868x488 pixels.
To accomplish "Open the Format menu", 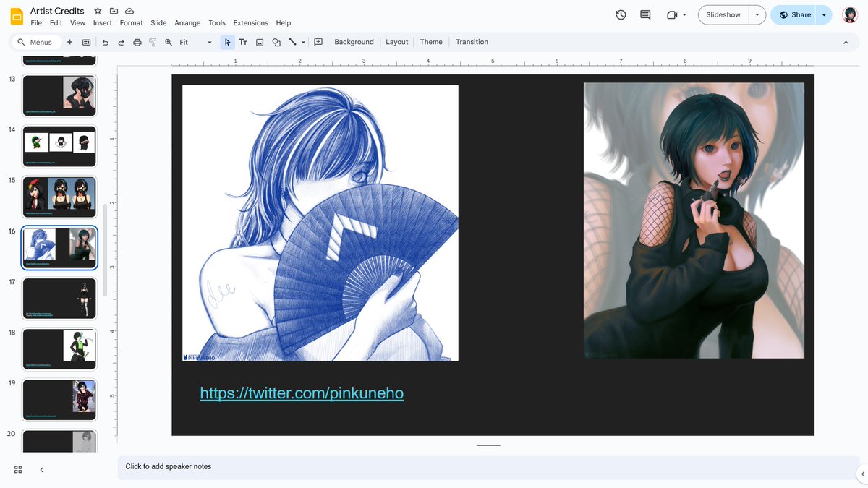I will pos(132,23).
